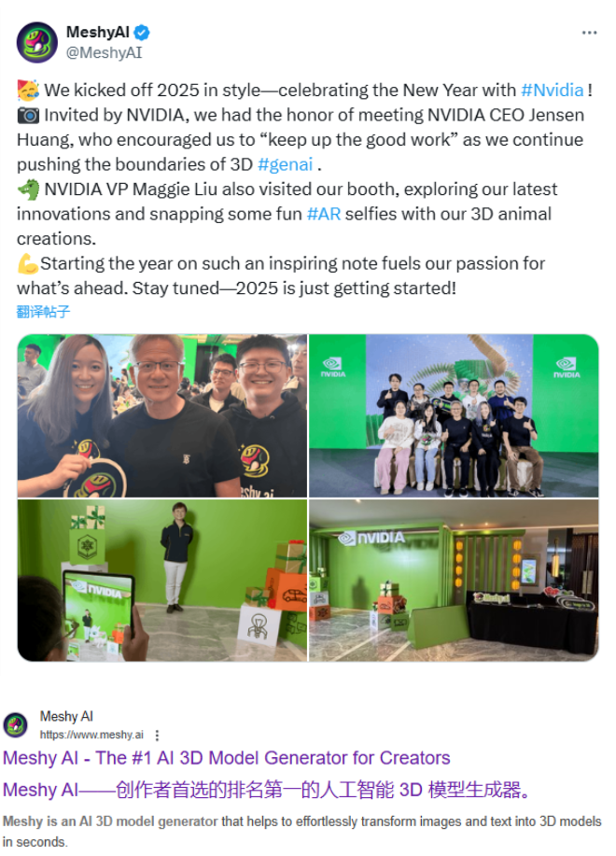The width and height of the screenshot is (616, 856).
Task: Click the flexed bicep emoji
Action: click(x=27, y=264)
